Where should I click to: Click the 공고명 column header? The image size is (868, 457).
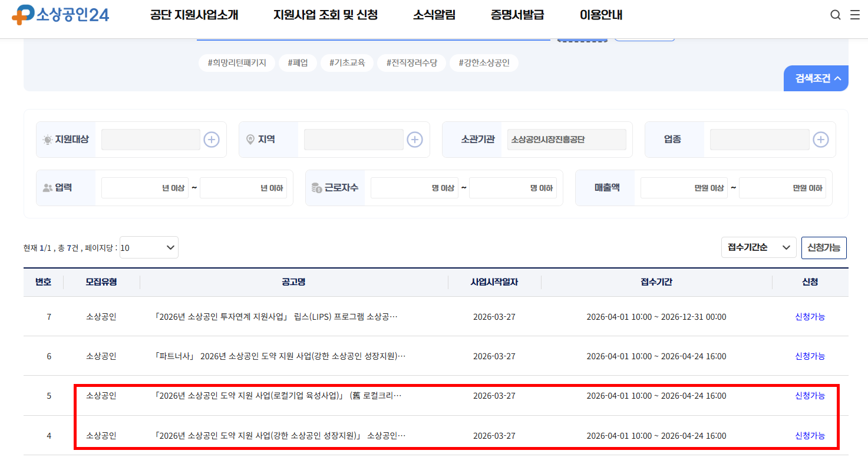(x=293, y=282)
